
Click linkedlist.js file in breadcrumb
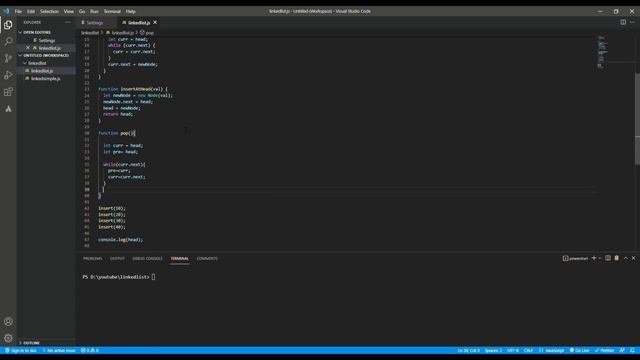click(x=120, y=33)
